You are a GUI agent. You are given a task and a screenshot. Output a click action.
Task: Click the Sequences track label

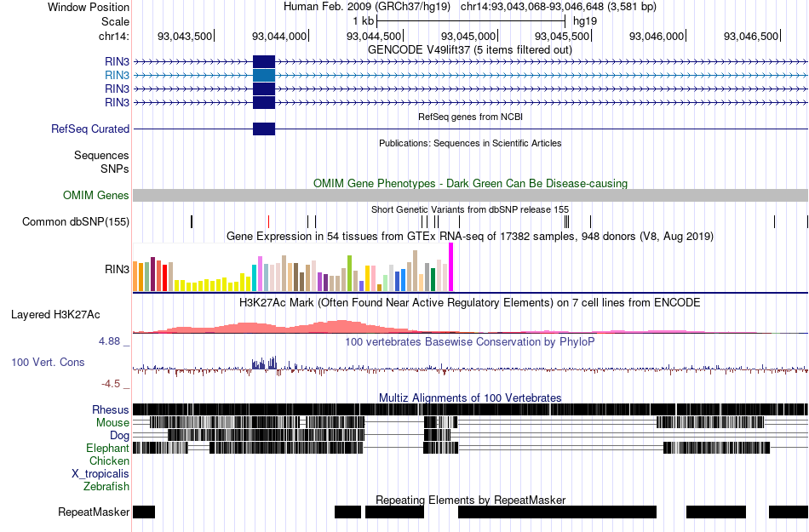(101, 155)
